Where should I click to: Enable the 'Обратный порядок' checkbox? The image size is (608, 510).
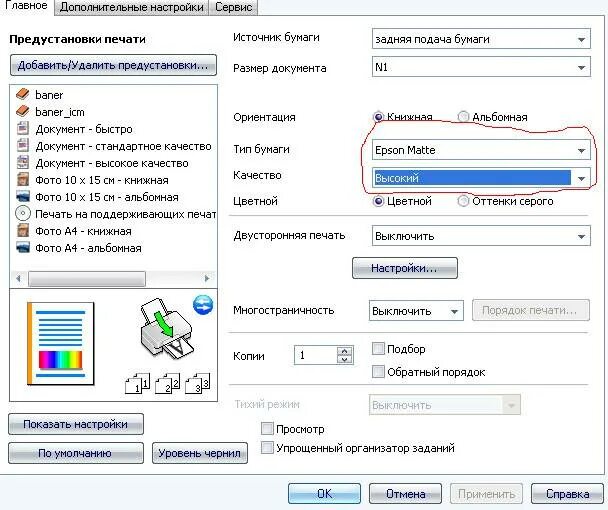pyautogui.click(x=378, y=372)
